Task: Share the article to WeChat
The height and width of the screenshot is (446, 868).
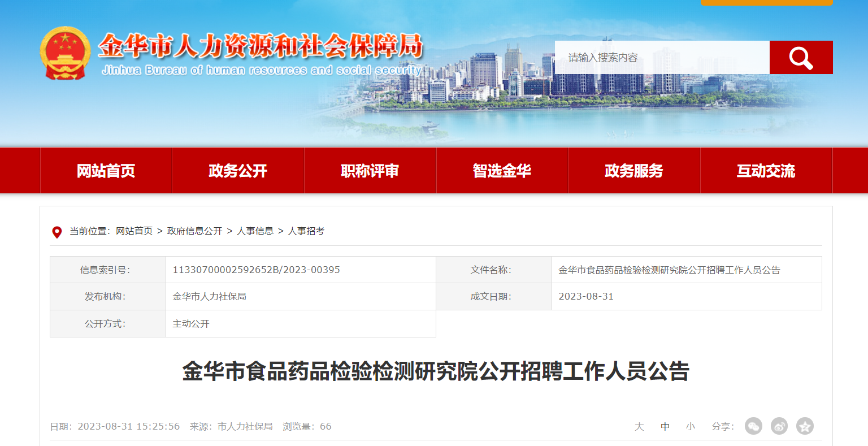Action: point(753,426)
